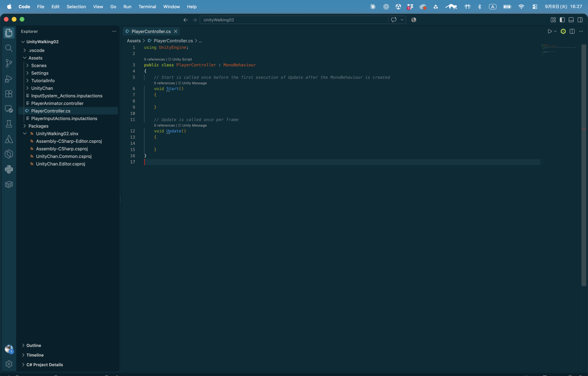Viewport: 588px width, 376px height.
Task: Select the PlayerController.cs editor tab
Action: (x=151, y=31)
